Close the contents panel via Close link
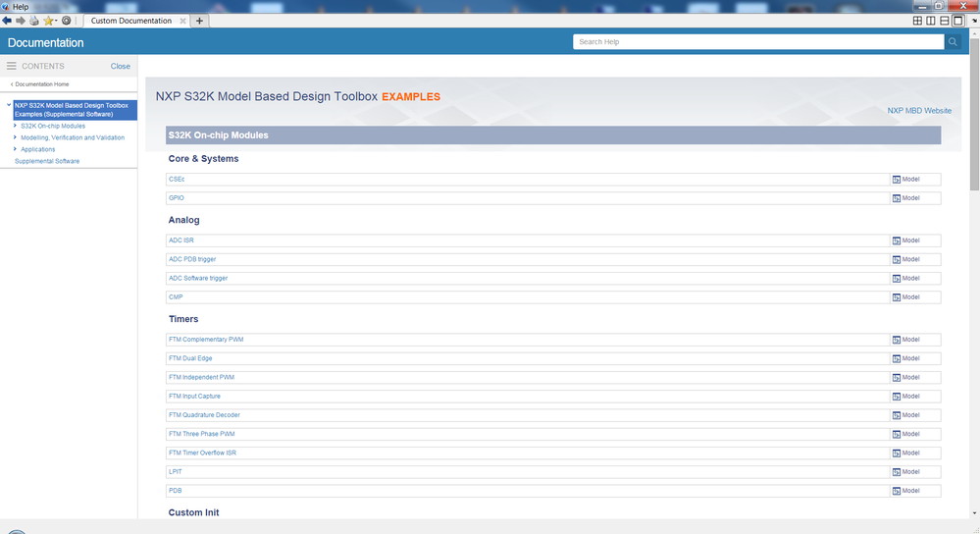The image size is (980, 534). [x=120, y=66]
